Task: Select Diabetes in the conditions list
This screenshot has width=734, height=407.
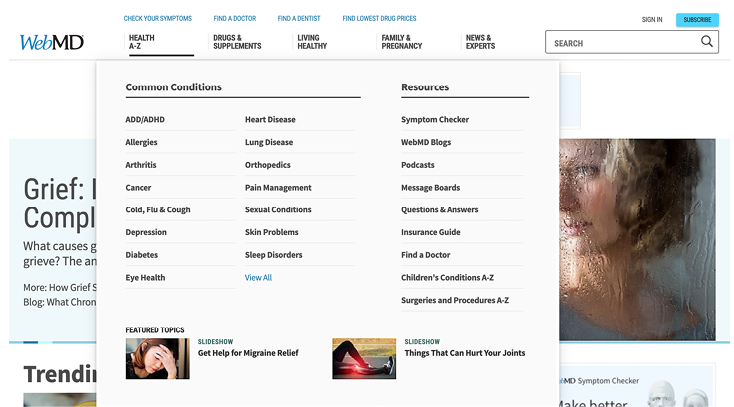Action: (x=141, y=255)
